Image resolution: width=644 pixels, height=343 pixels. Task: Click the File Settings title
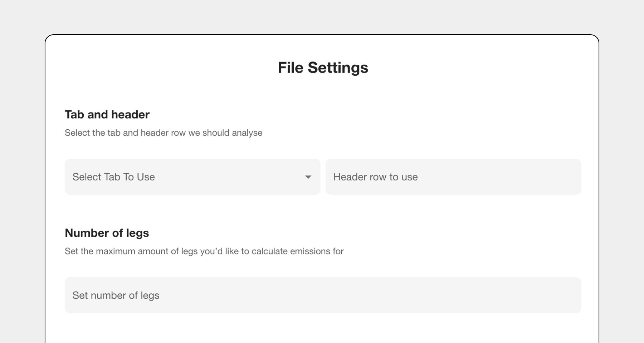pos(323,67)
